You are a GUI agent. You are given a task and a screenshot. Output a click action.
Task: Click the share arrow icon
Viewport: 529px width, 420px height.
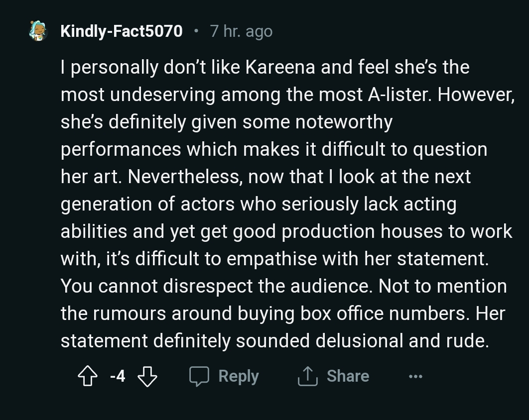pyautogui.click(x=307, y=377)
